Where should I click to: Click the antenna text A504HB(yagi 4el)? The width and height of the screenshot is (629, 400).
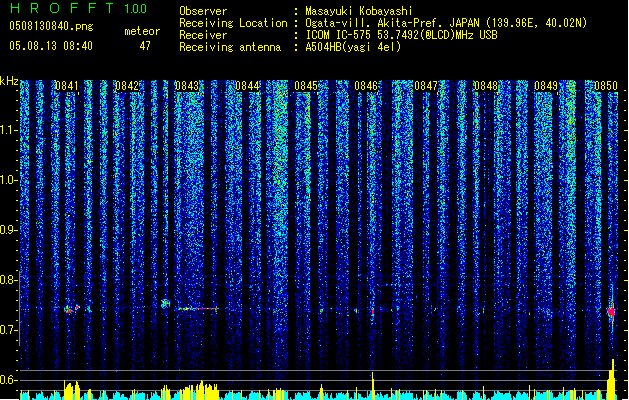(353, 47)
